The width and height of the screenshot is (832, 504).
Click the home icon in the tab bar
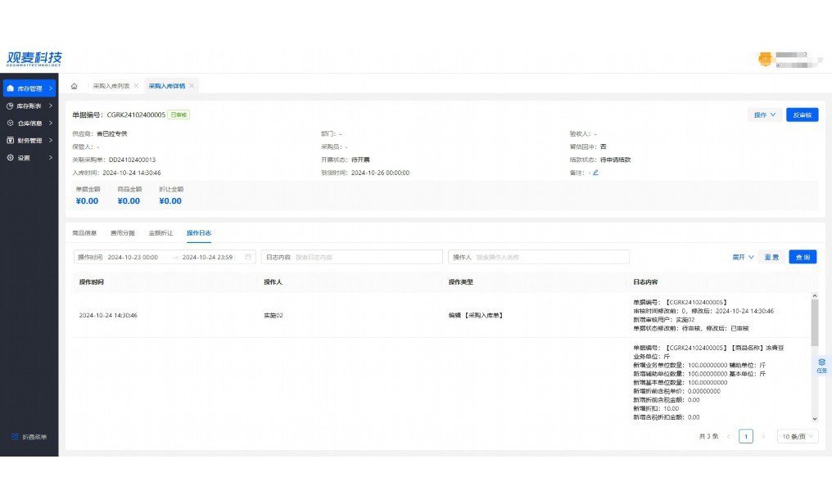(75, 86)
